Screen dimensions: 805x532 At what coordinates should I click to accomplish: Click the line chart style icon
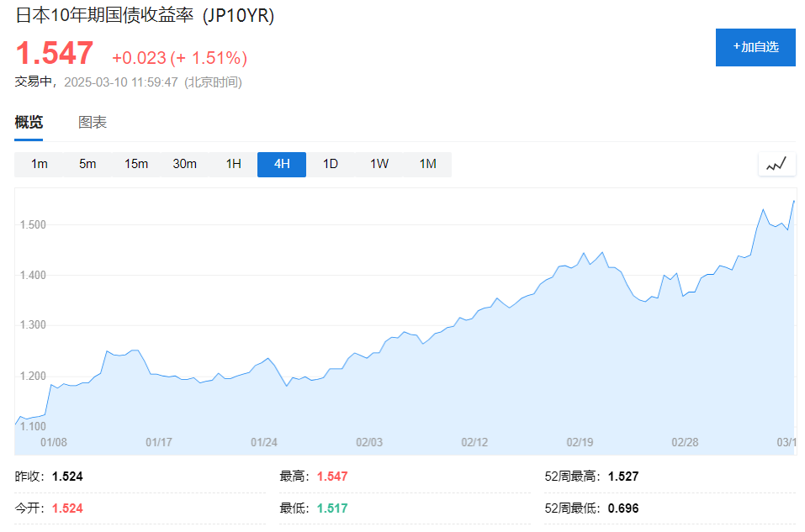[x=776, y=165]
